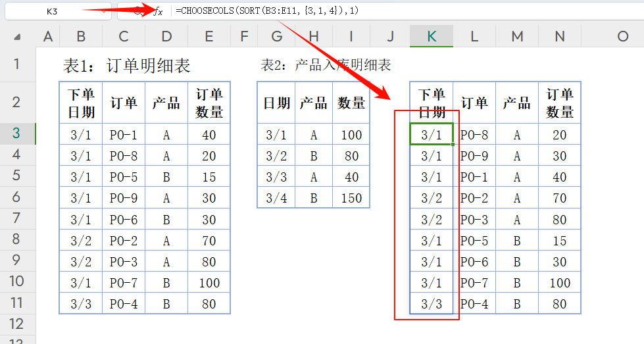This screenshot has width=644, height=344.
Task: Select cell L11 with PO-4
Action: tap(474, 303)
